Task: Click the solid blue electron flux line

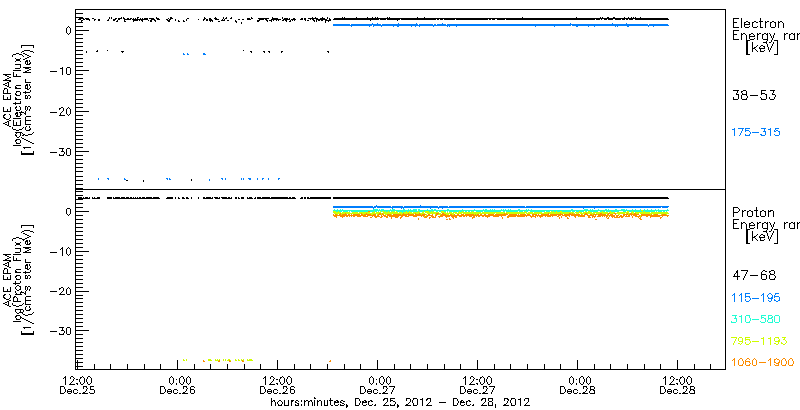Action: coord(501,24)
